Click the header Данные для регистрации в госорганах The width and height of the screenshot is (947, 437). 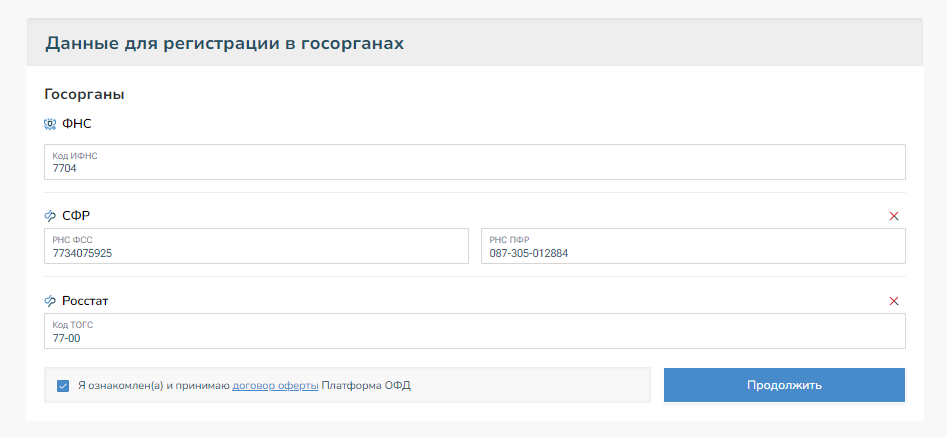(224, 43)
